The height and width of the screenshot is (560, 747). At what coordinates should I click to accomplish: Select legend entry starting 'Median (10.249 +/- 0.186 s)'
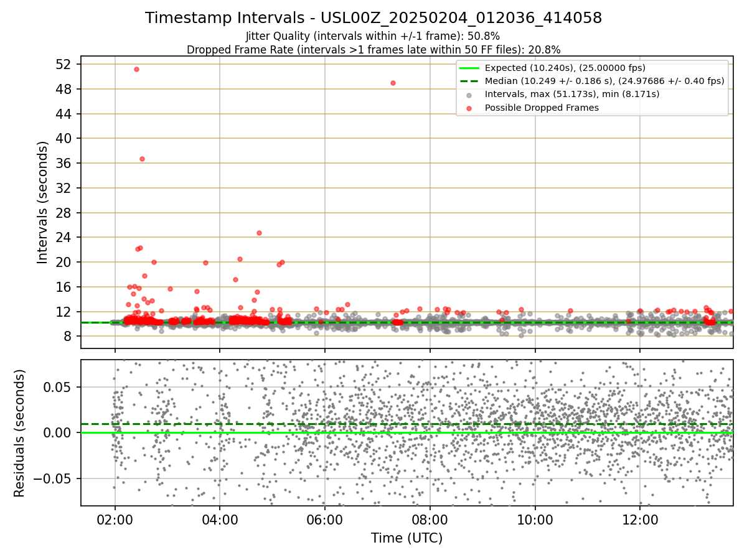[x=604, y=81]
